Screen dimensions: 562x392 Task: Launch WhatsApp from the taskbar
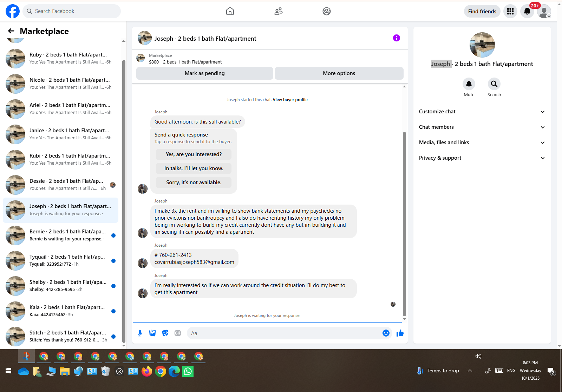[x=188, y=371]
